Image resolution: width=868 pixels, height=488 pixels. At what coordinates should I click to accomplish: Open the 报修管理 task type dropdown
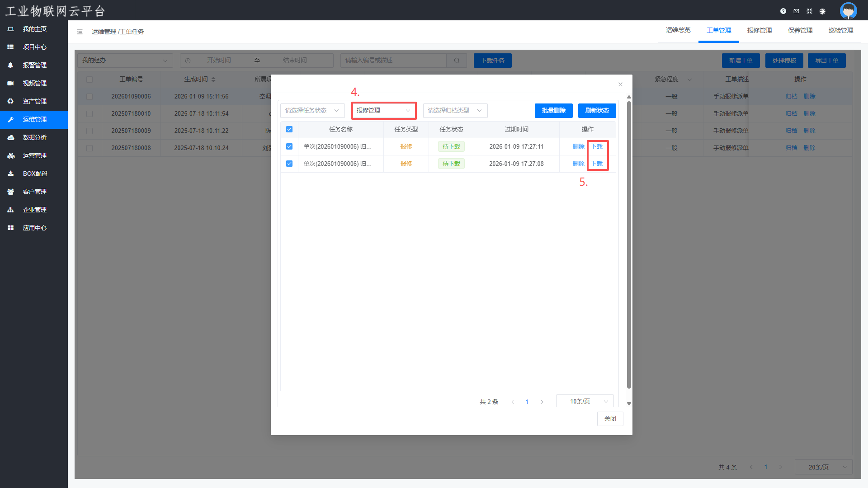[x=383, y=111]
